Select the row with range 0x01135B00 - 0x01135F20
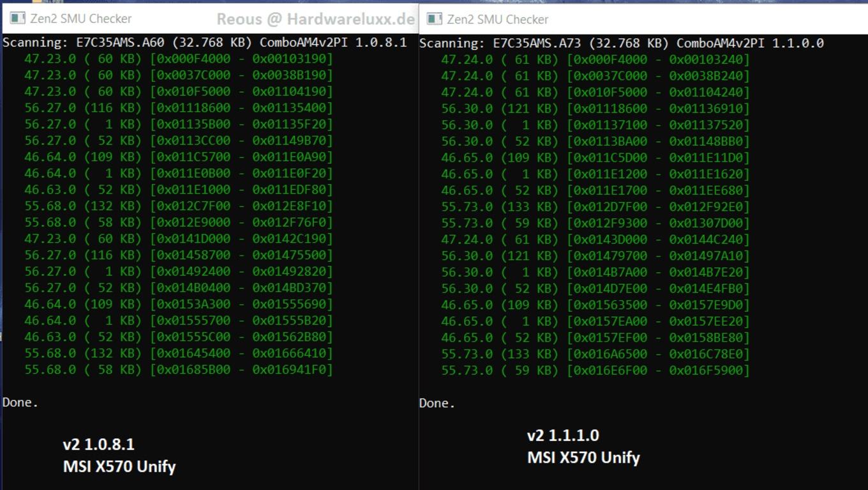 click(179, 124)
